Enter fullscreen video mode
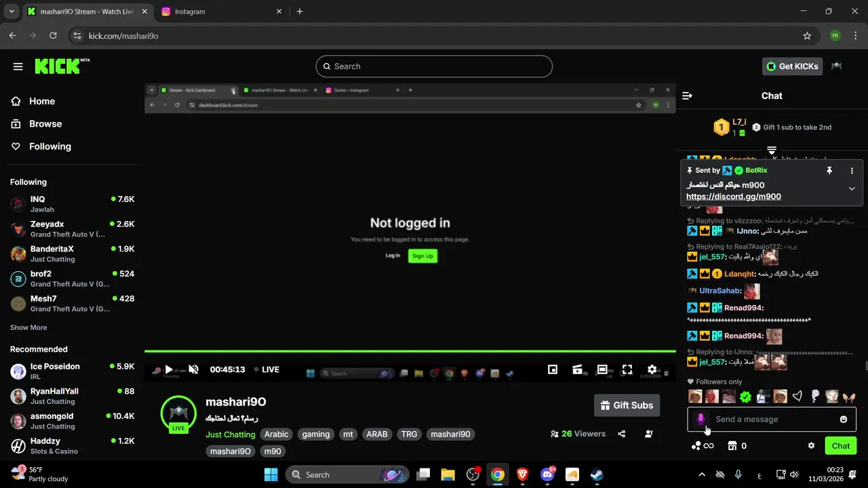The width and height of the screenshot is (868, 488). point(627,369)
